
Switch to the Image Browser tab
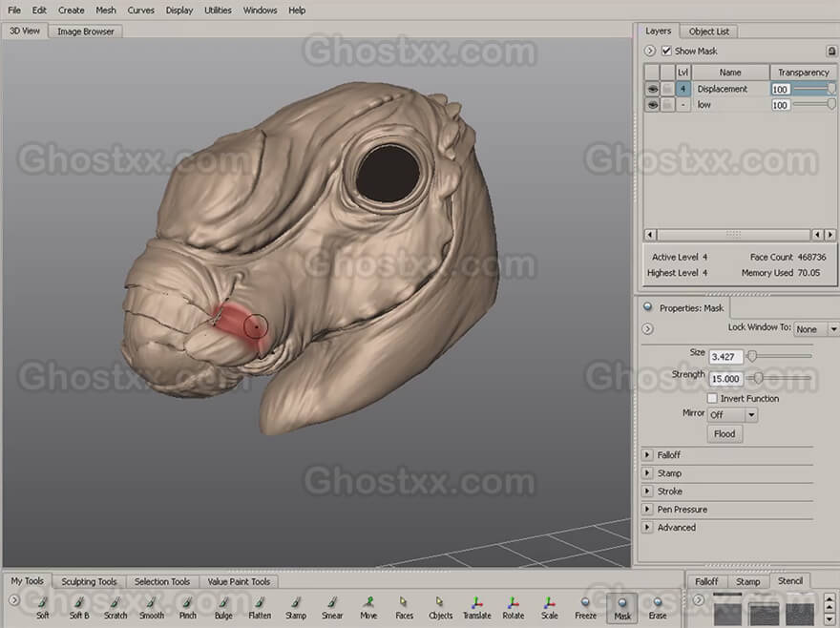click(x=86, y=31)
